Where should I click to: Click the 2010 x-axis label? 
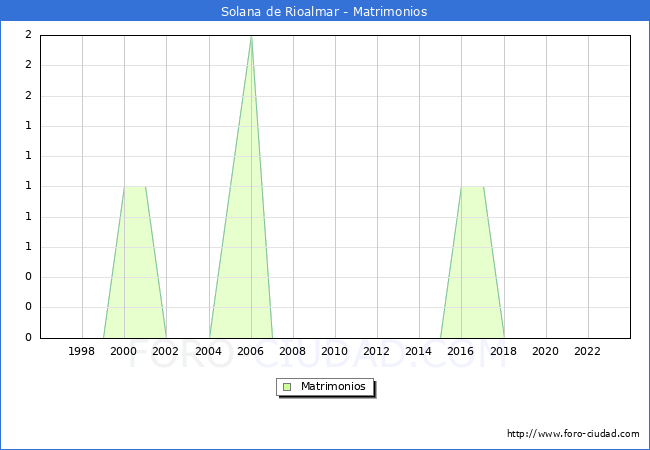click(x=335, y=351)
